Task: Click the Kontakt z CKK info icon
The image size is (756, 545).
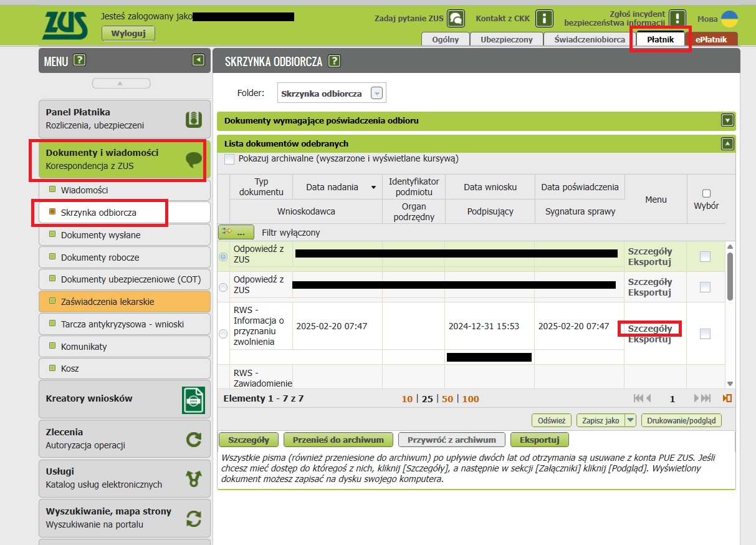Action: coord(545,19)
